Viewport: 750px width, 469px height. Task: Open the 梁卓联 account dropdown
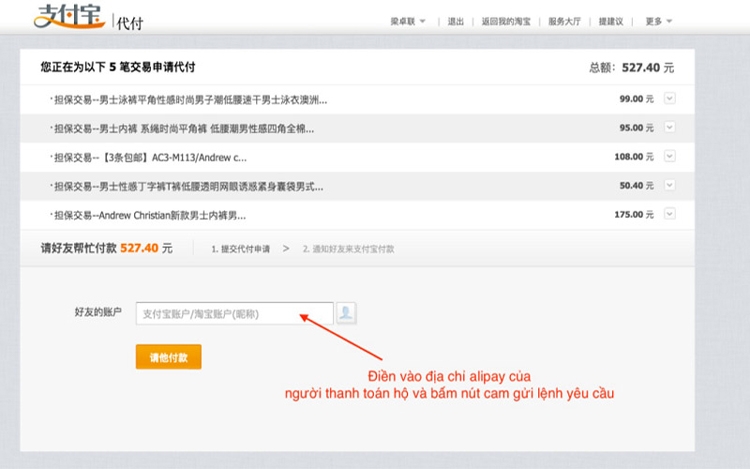point(407,21)
